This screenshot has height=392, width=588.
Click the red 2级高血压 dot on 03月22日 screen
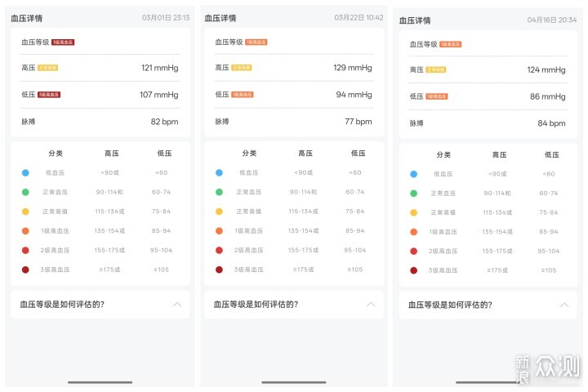(x=220, y=250)
